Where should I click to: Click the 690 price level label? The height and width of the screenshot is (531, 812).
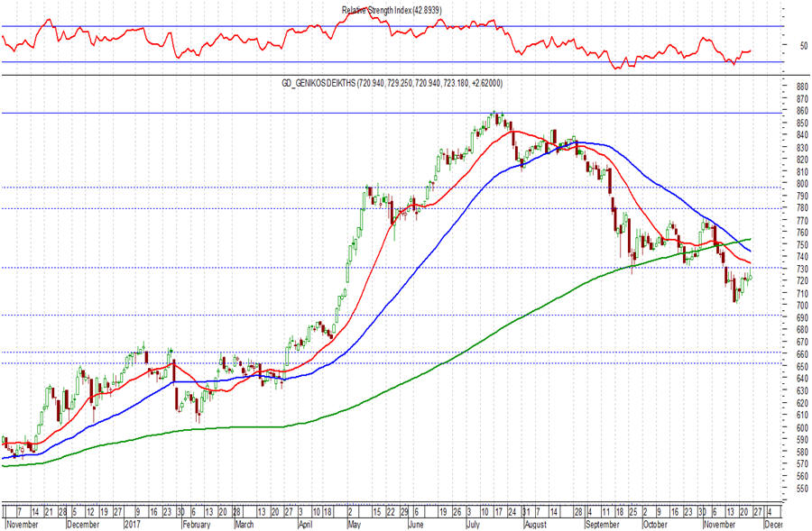click(x=802, y=317)
